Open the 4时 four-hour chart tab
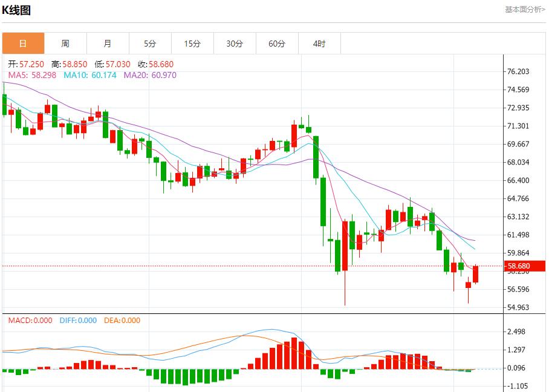The width and height of the screenshot is (549, 392). (x=319, y=44)
